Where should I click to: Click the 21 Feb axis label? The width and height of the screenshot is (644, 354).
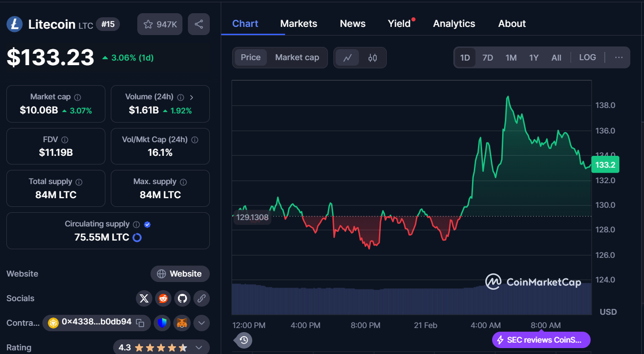tap(426, 325)
